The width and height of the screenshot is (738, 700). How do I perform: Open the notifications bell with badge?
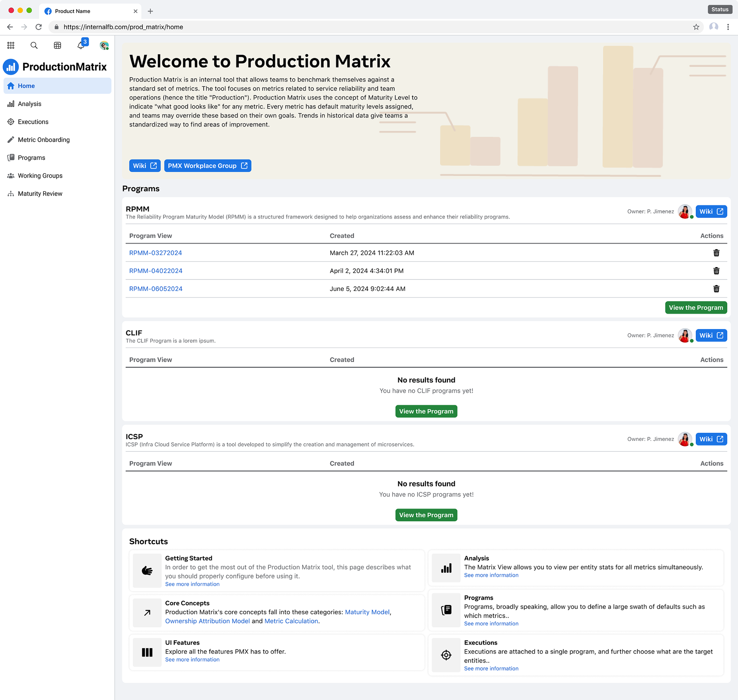81,45
